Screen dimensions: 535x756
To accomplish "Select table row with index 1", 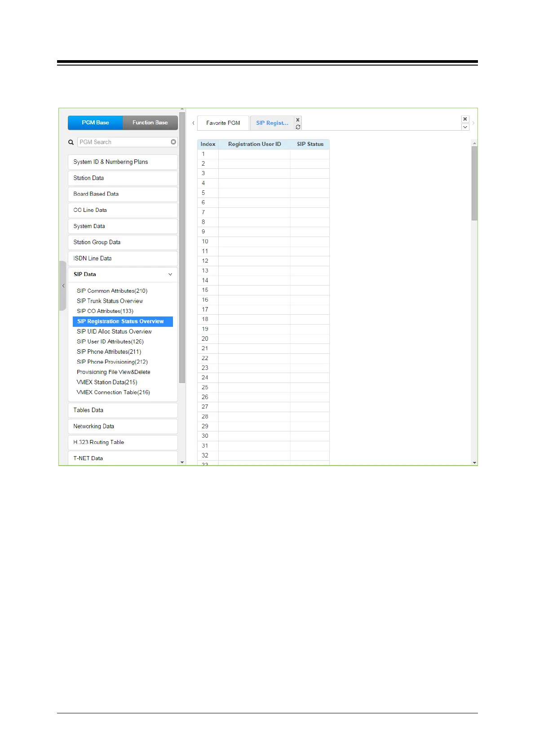I will coord(263,154).
